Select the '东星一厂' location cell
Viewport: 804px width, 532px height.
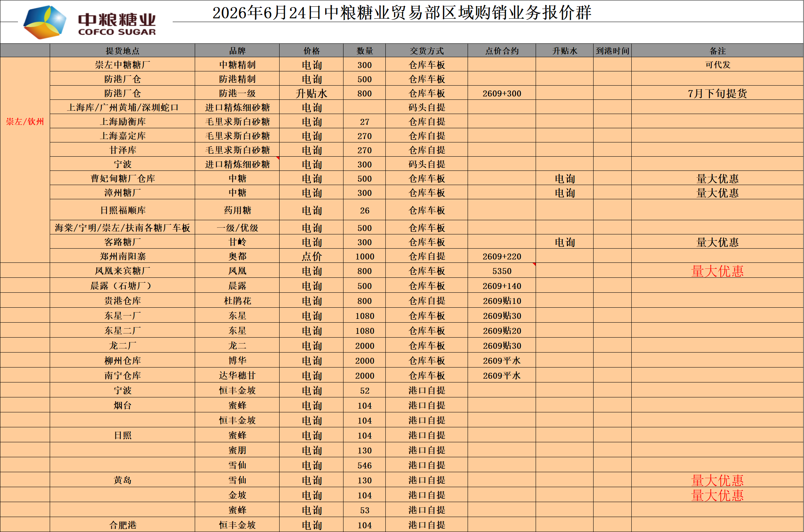[x=122, y=316]
